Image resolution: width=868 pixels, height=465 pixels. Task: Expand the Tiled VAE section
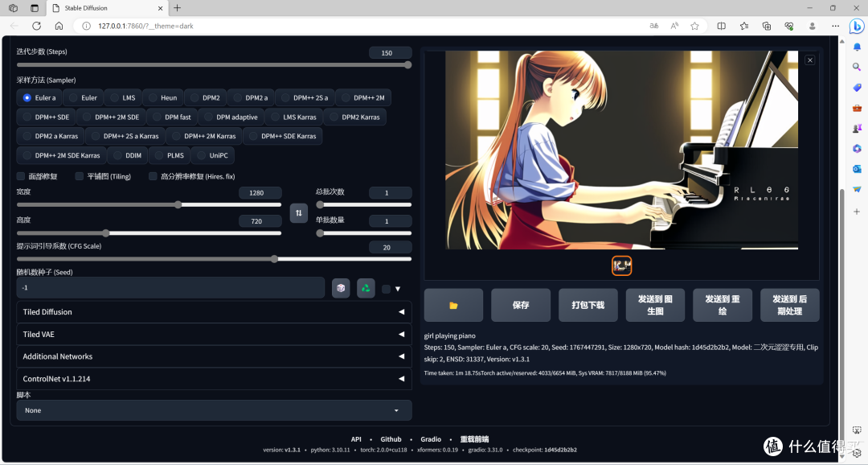point(215,334)
